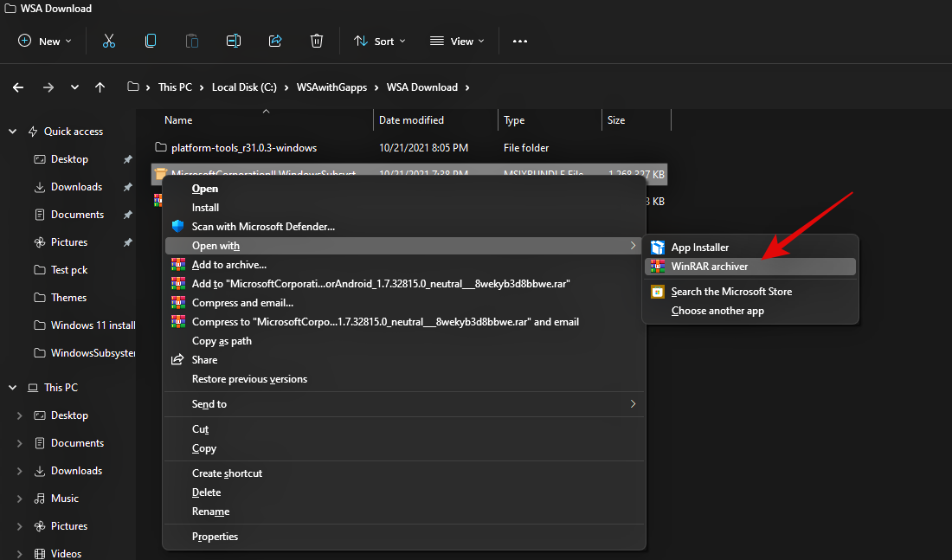Expand the Music folder in sidebar

tap(20, 499)
